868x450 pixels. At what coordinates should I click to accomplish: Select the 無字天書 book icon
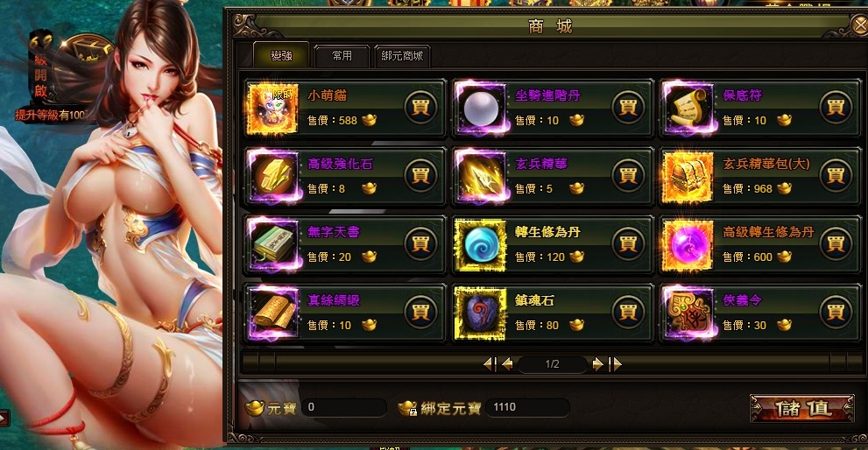point(272,244)
